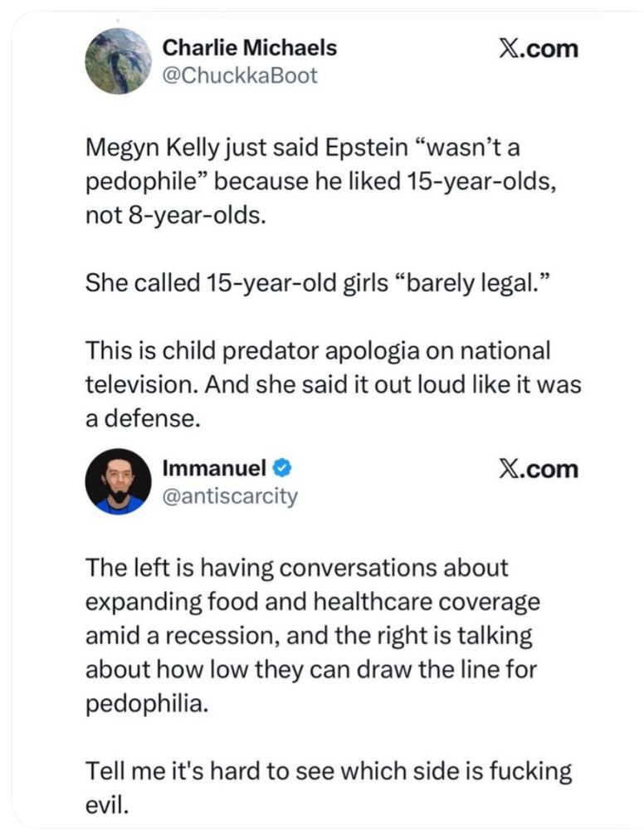
Task: Click the Charlie Michaels display name
Action: (x=249, y=47)
